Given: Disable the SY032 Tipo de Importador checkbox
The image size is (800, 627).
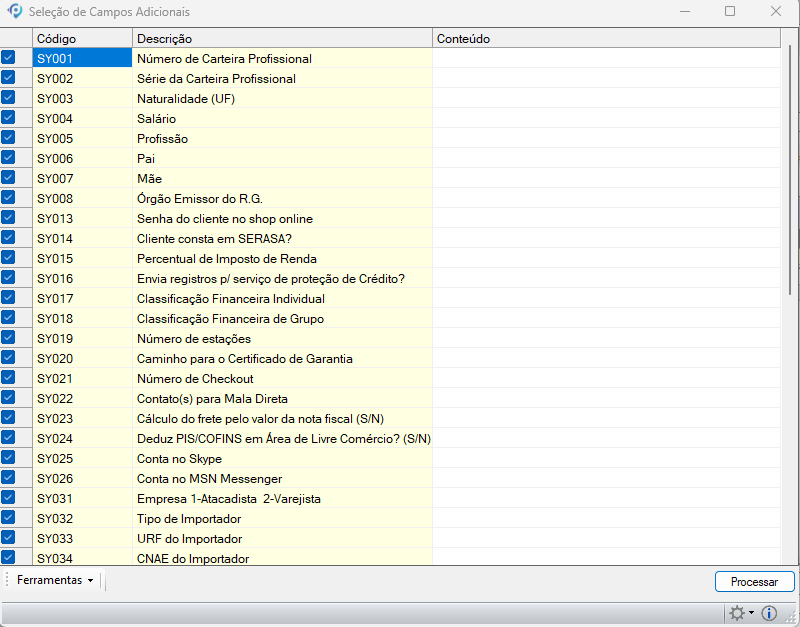Looking at the screenshot, I should click(x=9, y=518).
